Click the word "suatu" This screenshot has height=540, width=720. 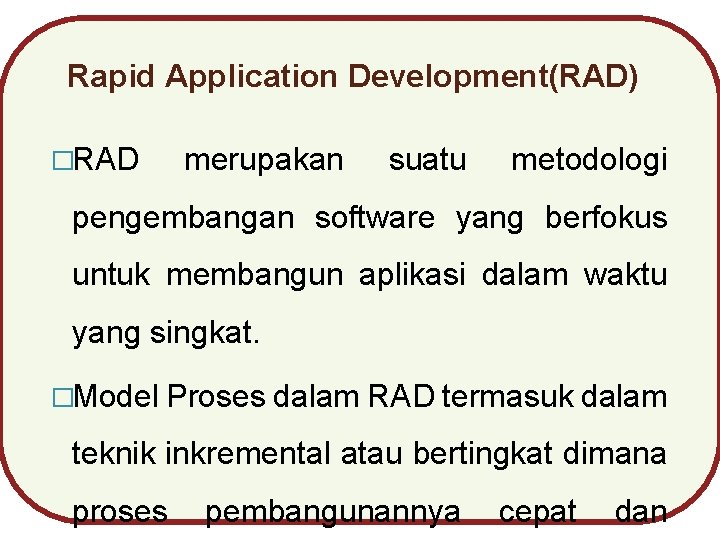pos(428,161)
